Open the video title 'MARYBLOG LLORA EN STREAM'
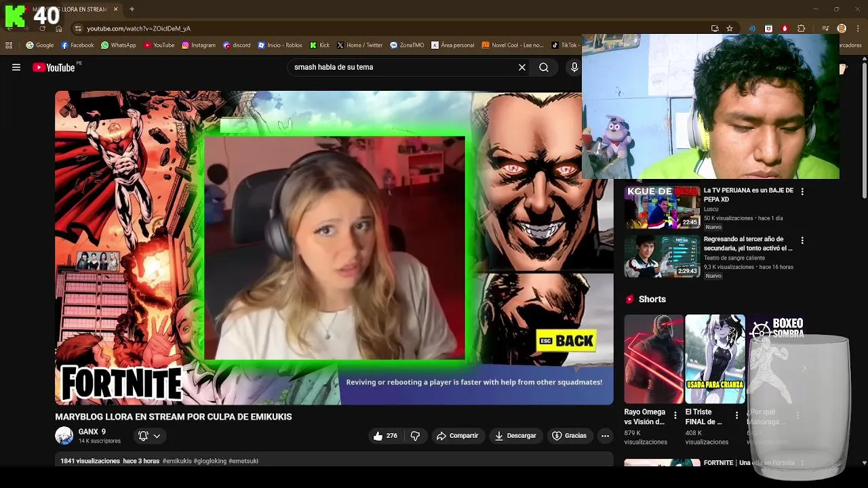Viewport: 868px width, 488px height. tap(174, 417)
